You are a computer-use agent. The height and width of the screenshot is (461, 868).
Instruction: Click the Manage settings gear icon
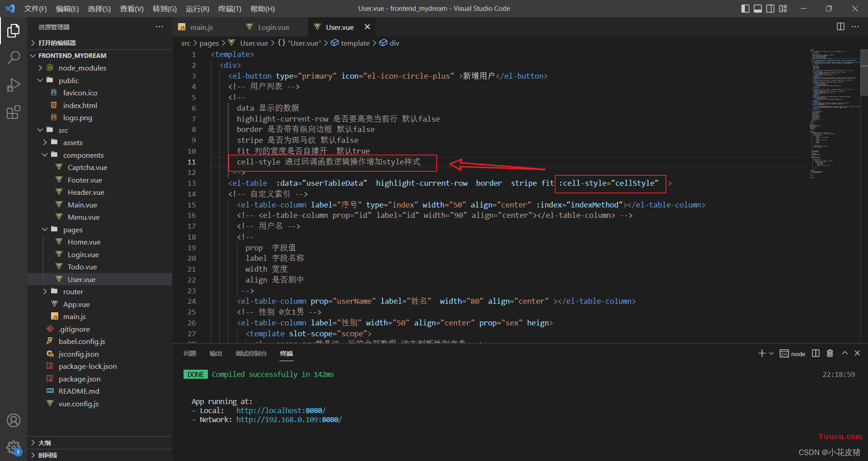click(x=14, y=447)
